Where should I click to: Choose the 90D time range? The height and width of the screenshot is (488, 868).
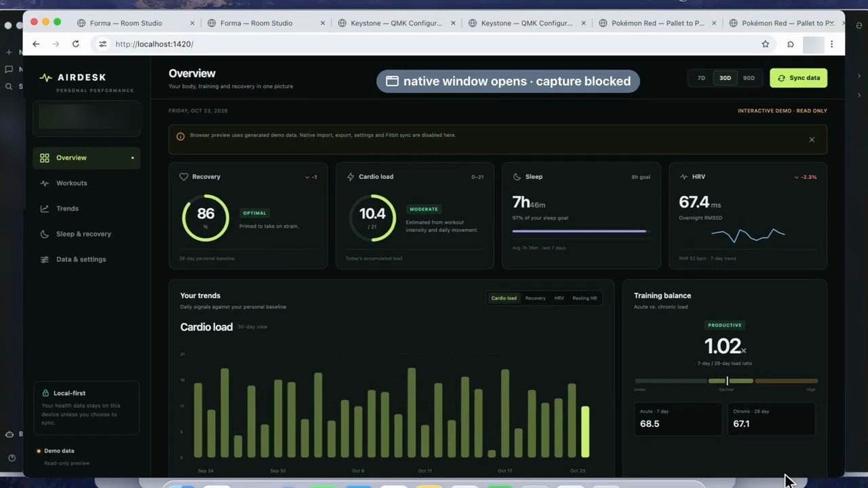tap(749, 78)
